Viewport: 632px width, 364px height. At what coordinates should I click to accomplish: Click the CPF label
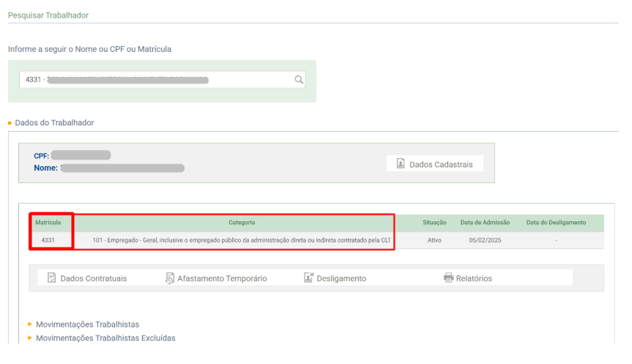(41, 155)
